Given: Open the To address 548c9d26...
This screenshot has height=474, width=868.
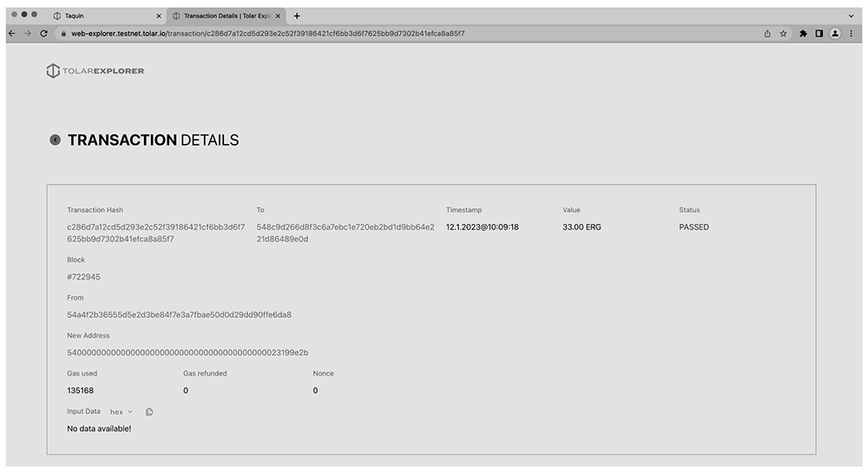Looking at the screenshot, I should (345, 234).
